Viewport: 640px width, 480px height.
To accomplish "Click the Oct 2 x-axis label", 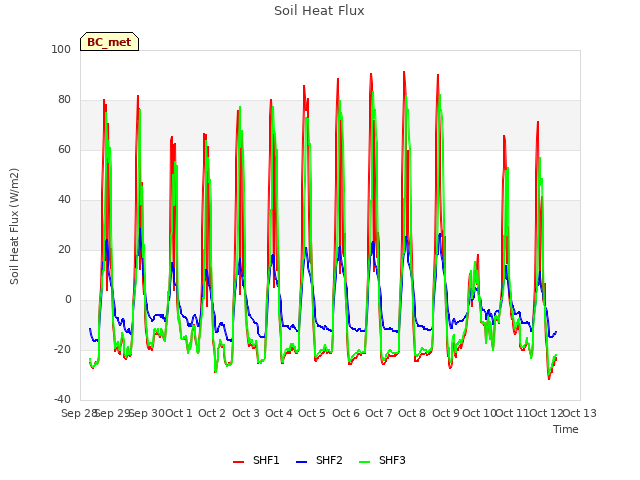I will click(212, 413).
